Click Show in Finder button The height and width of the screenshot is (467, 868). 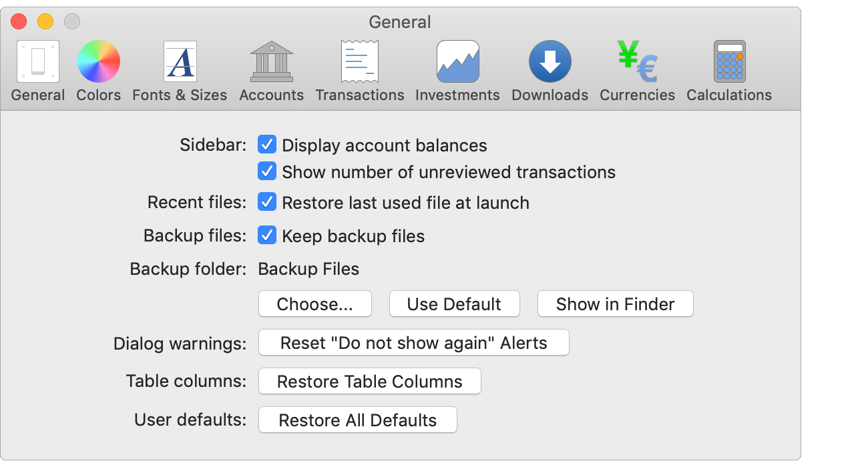point(615,304)
